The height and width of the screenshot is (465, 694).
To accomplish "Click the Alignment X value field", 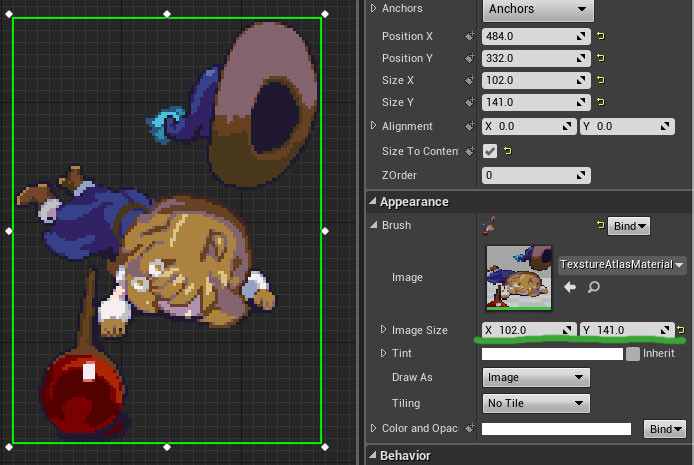I will click(529, 127).
